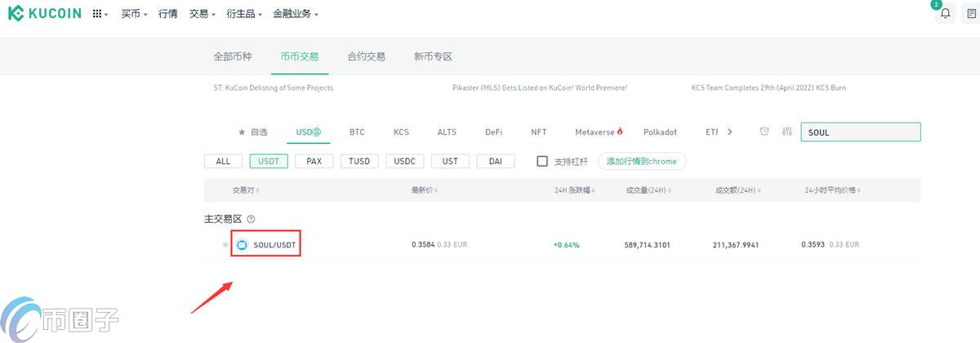Open the SOUL/USDT trading pair
This screenshot has width=980, height=343.
pos(274,245)
